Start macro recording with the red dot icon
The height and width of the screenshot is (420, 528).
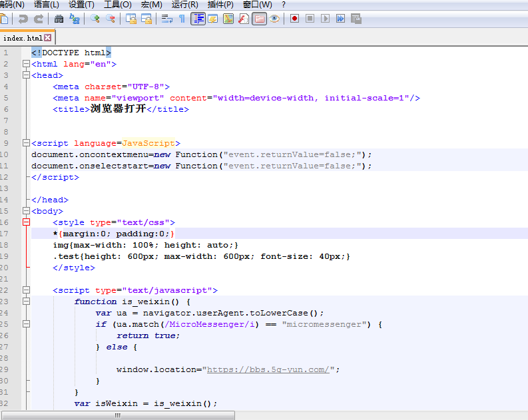[x=294, y=19]
